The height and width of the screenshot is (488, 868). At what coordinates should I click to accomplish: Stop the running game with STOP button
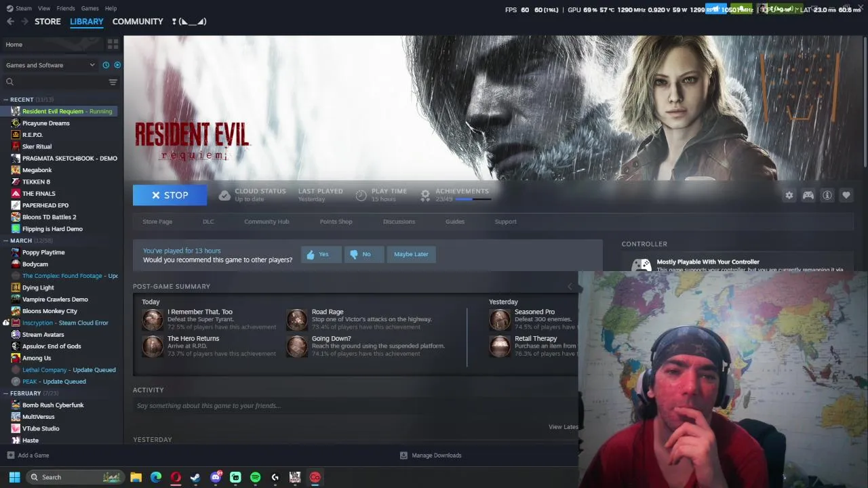170,195
